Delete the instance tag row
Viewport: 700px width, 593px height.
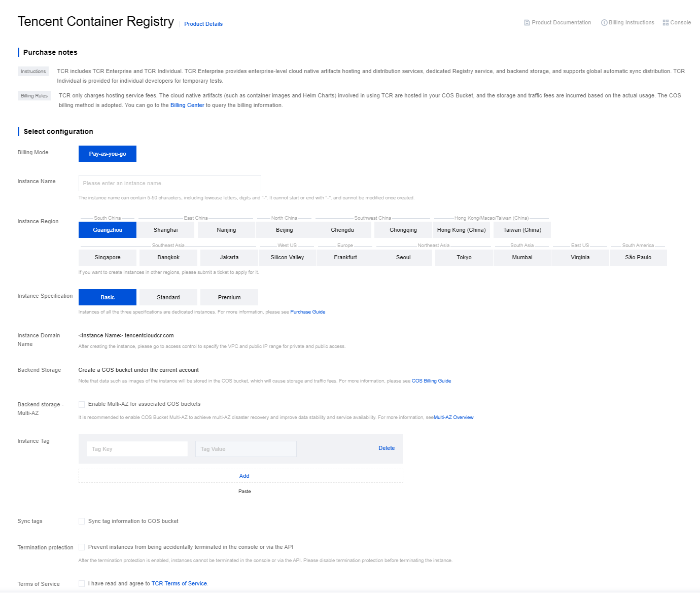tap(387, 448)
